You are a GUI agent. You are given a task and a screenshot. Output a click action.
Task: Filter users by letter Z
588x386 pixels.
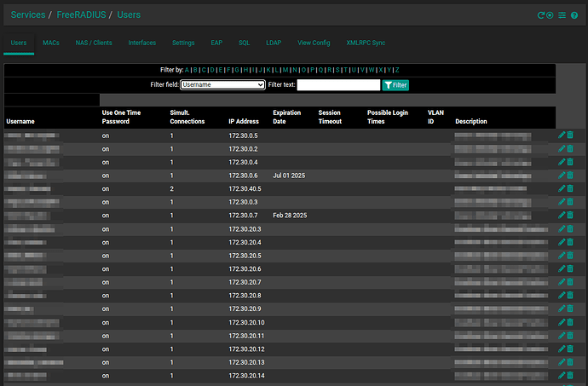point(397,70)
